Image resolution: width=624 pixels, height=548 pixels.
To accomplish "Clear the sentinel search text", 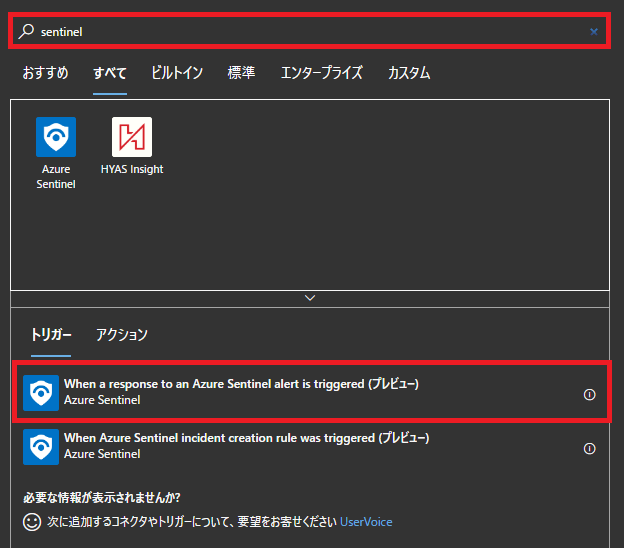I will point(593,32).
